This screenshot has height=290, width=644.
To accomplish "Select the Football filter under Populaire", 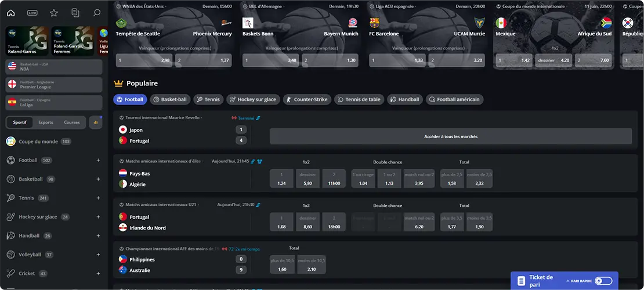I will [x=130, y=99].
